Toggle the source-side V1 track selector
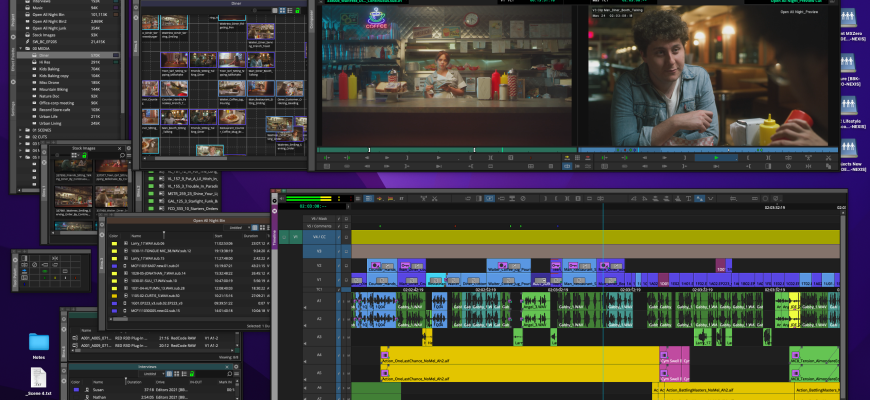The height and width of the screenshot is (400, 870). click(295, 237)
